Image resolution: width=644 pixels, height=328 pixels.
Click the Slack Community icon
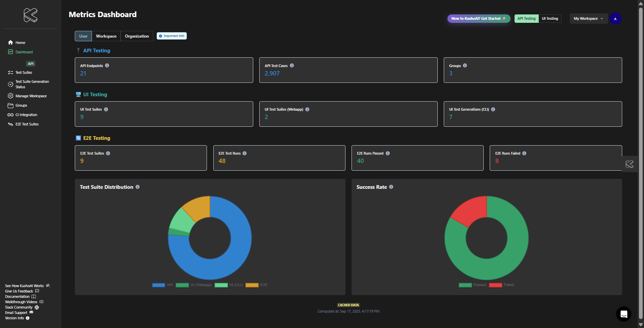pyautogui.click(x=37, y=307)
